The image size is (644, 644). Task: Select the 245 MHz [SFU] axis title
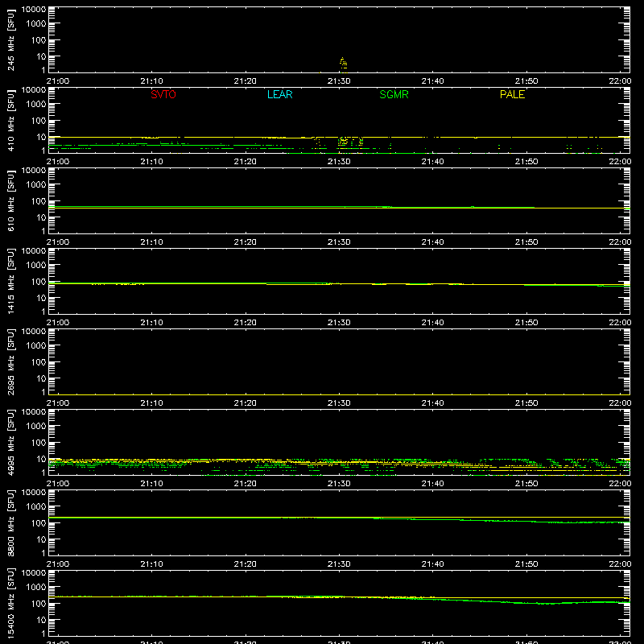[10, 40]
